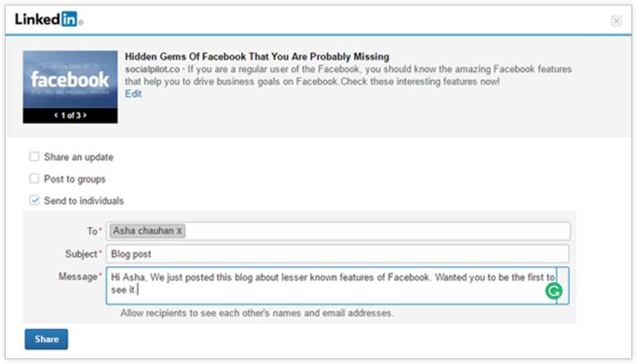
Task: Click the socialpilot.co description text
Action: (348, 75)
